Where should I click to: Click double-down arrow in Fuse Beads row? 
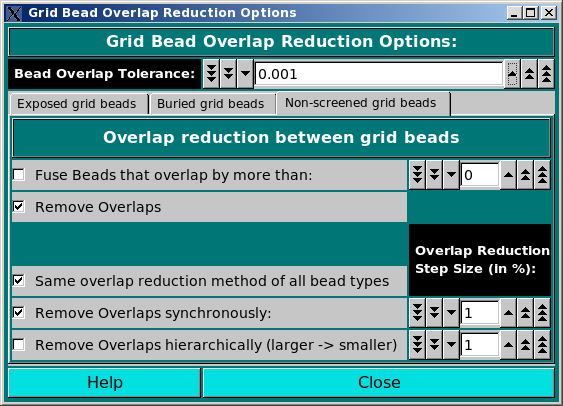[x=434, y=175]
